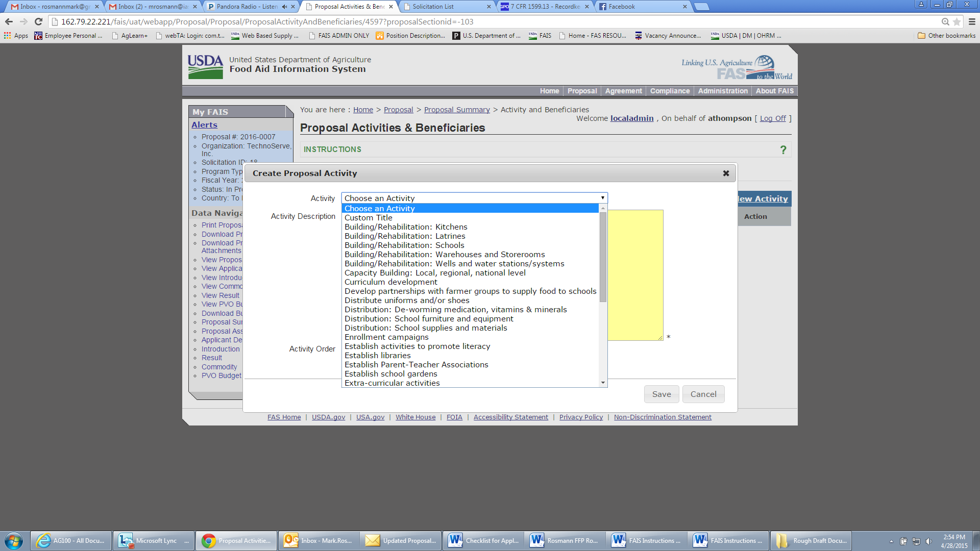
Task: Select Custom Title from activity list
Action: pos(368,218)
